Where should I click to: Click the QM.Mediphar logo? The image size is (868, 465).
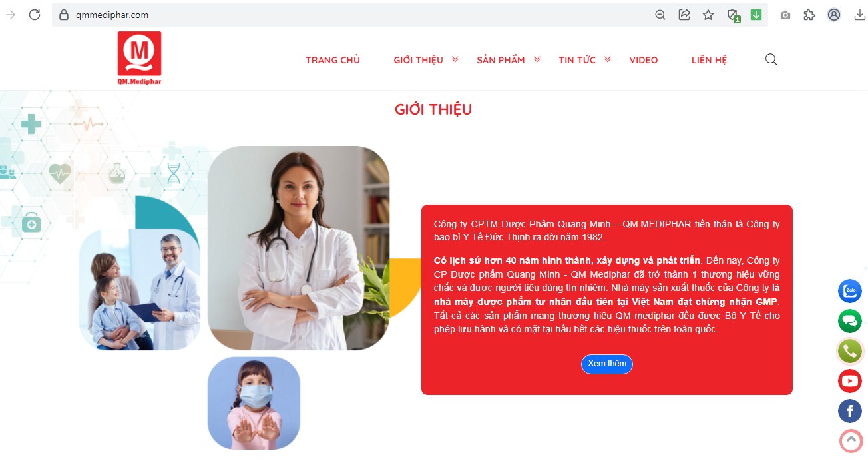click(140, 59)
